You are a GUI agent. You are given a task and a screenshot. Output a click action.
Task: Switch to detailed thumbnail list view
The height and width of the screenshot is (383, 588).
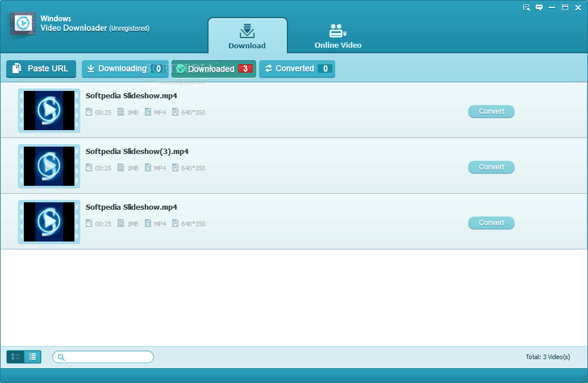pos(15,357)
